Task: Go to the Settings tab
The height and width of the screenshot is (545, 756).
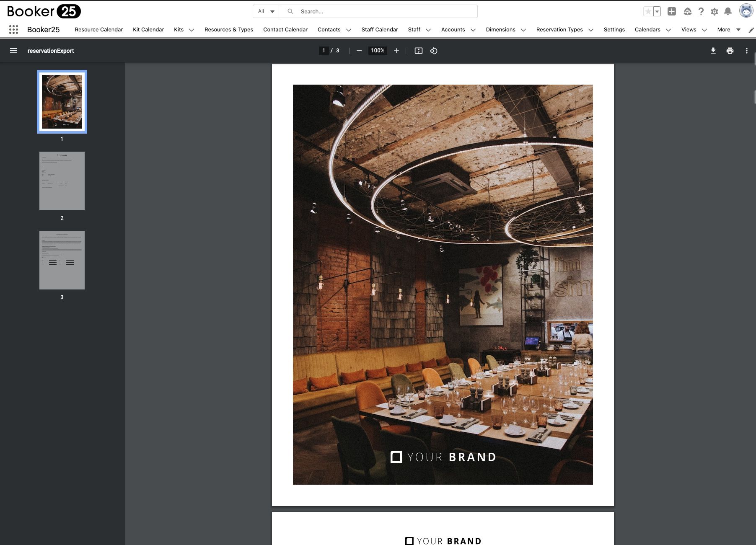Action: click(x=614, y=29)
